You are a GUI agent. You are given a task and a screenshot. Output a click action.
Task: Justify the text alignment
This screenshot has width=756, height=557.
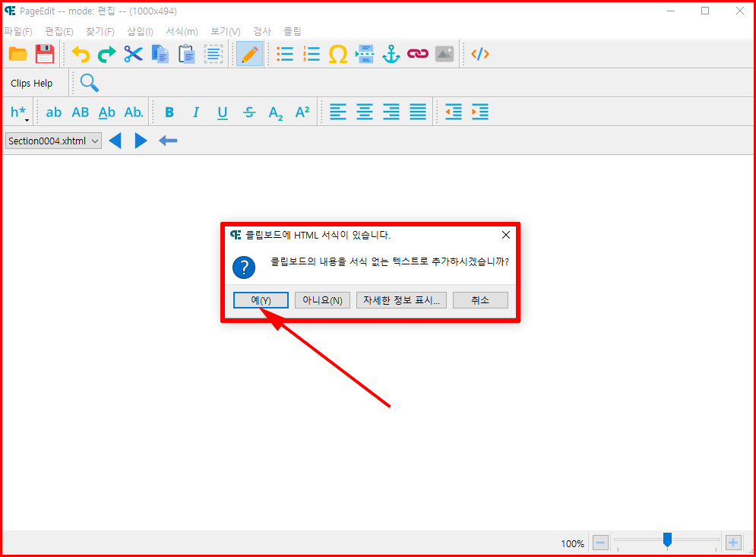(418, 112)
